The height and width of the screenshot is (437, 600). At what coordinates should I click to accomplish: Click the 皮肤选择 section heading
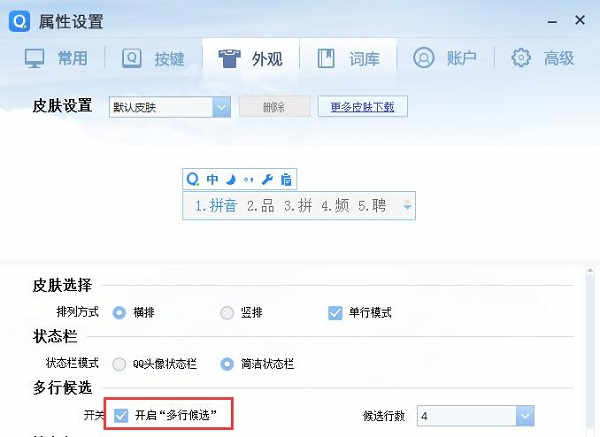pyautogui.click(x=62, y=285)
